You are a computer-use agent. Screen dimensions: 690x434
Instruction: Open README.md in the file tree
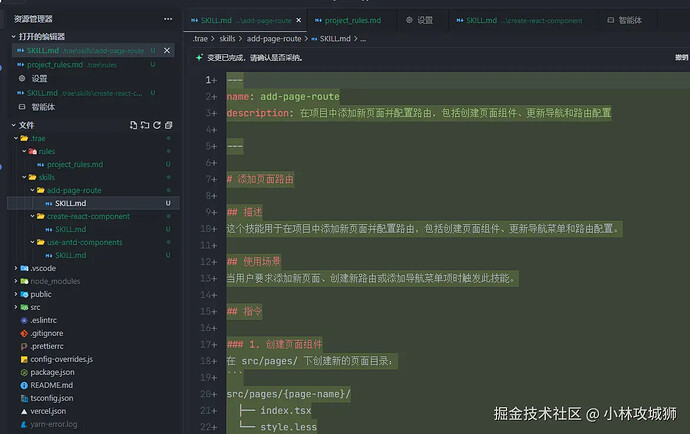51,385
